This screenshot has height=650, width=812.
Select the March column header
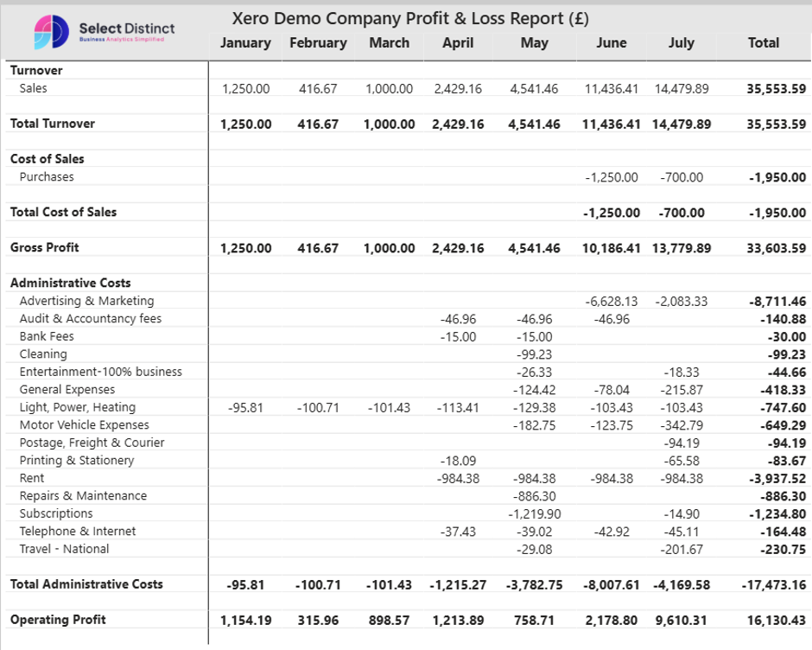pyautogui.click(x=389, y=43)
